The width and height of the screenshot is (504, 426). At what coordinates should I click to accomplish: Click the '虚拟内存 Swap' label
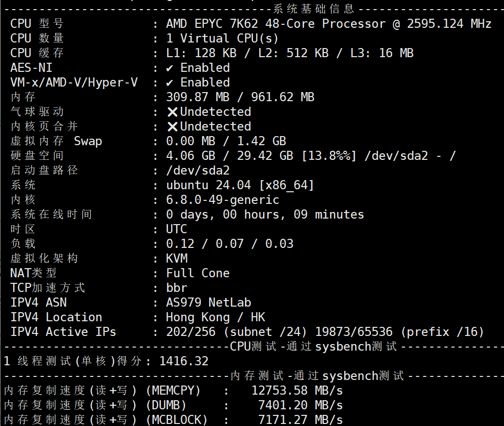[56, 141]
